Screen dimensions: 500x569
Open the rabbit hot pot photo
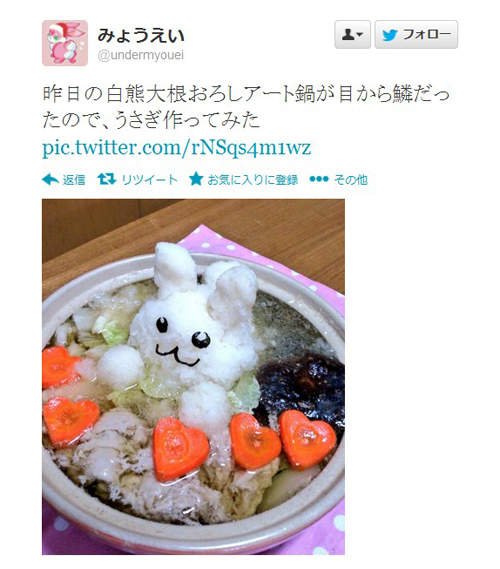(193, 377)
